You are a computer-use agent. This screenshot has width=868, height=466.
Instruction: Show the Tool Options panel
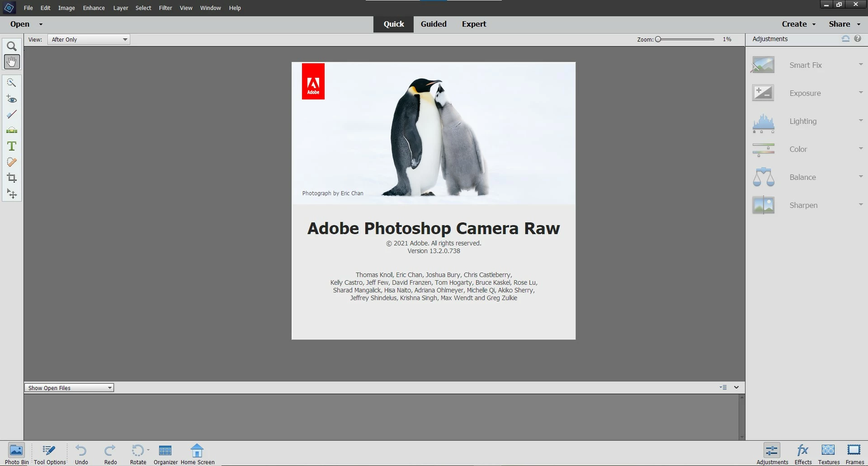point(50,454)
